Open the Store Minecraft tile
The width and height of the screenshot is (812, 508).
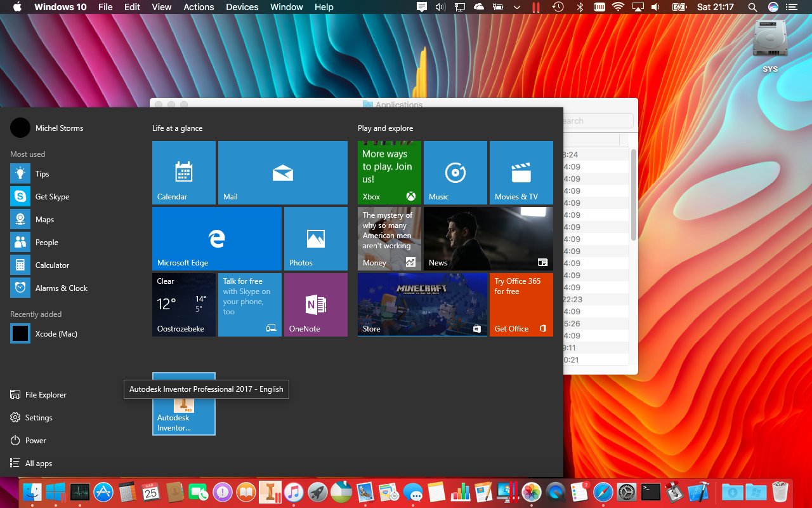coord(422,305)
